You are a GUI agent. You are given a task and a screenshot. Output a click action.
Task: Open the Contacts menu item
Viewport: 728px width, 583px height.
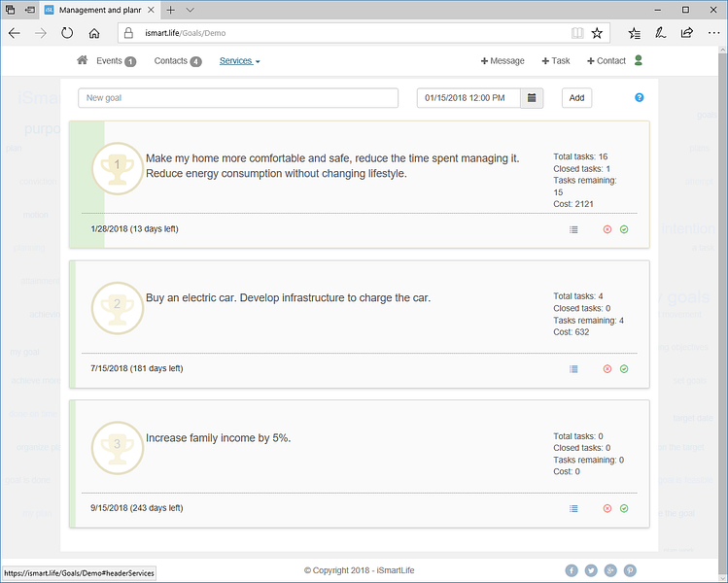coord(178,61)
